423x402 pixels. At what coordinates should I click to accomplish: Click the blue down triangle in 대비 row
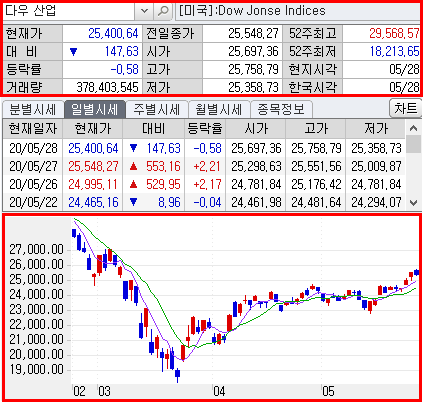click(73, 52)
